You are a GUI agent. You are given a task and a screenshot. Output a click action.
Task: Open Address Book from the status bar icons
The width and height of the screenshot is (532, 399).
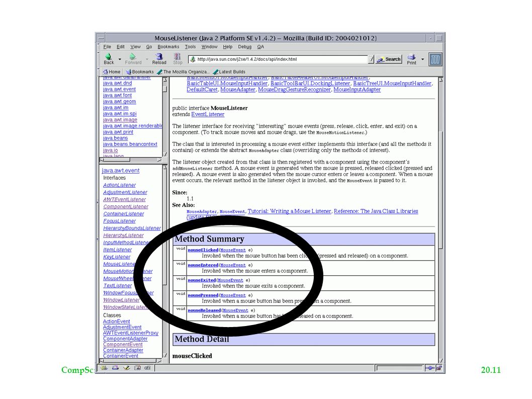click(x=137, y=368)
